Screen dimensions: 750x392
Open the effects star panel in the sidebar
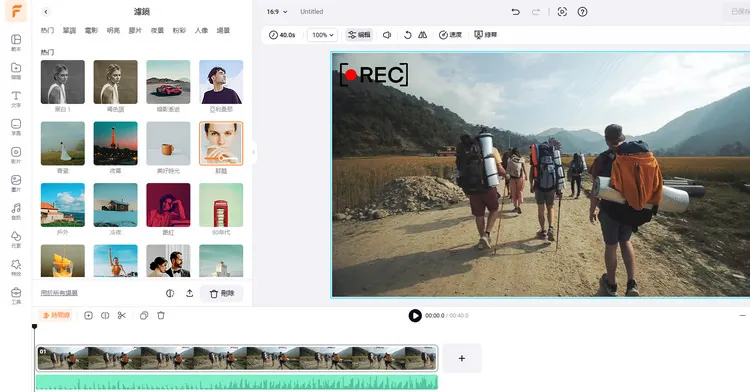click(16, 268)
